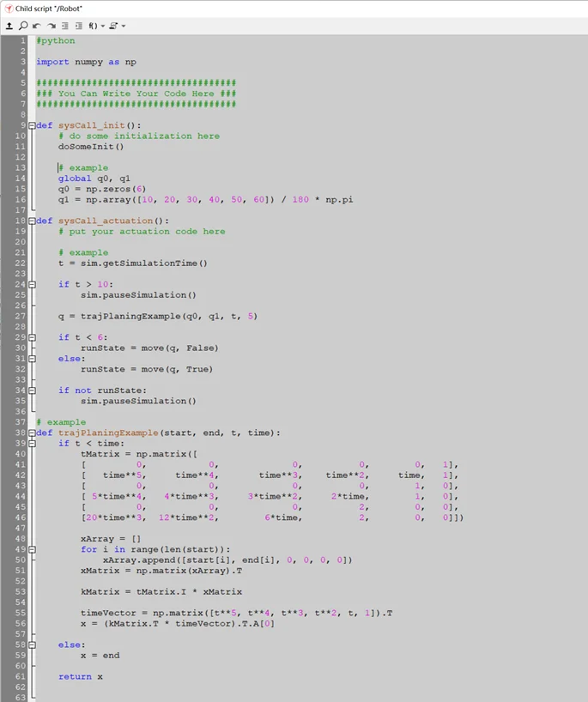Collapse the final 'else' block at line 58
Screen dimensions: 588x702
32,645
